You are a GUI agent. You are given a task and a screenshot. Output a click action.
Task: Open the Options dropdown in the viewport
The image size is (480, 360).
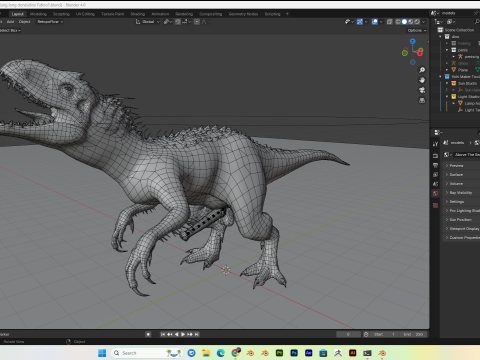tap(417, 30)
